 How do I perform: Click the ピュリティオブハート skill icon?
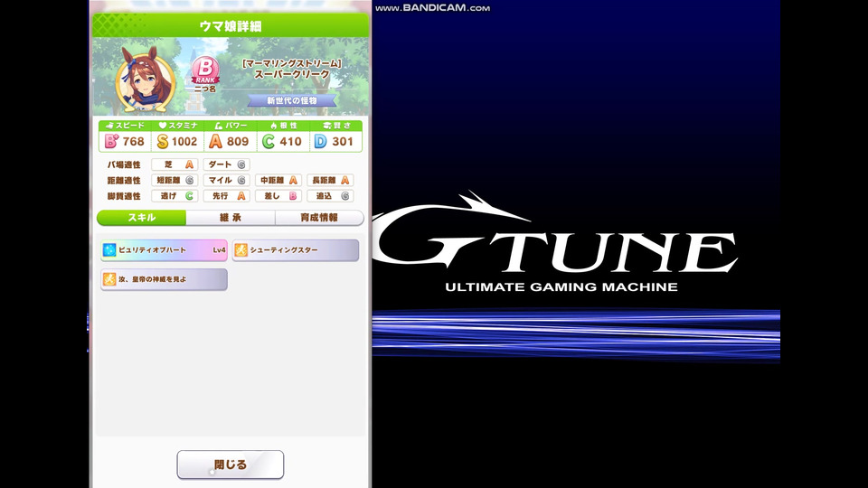tap(109, 250)
